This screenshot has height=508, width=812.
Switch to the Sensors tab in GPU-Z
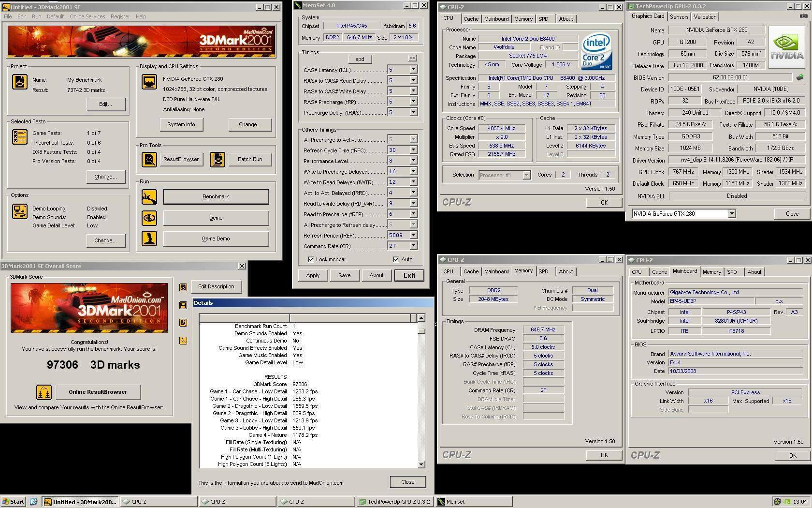point(679,17)
